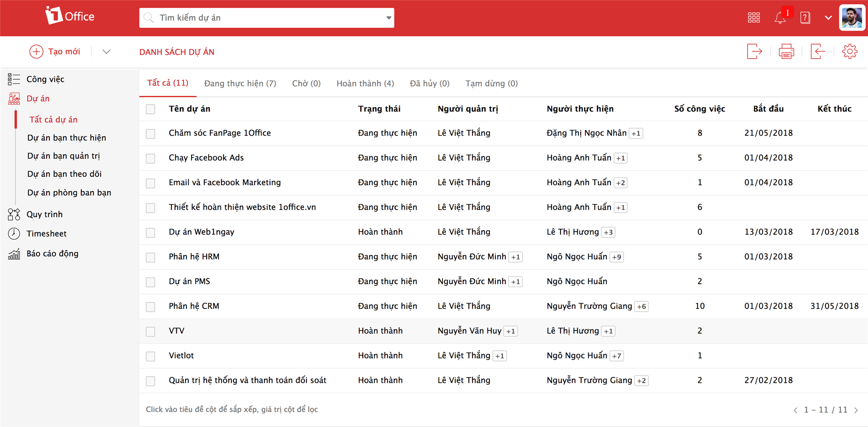Toggle the select-all header checkbox
The height and width of the screenshot is (427, 868).
tap(150, 109)
